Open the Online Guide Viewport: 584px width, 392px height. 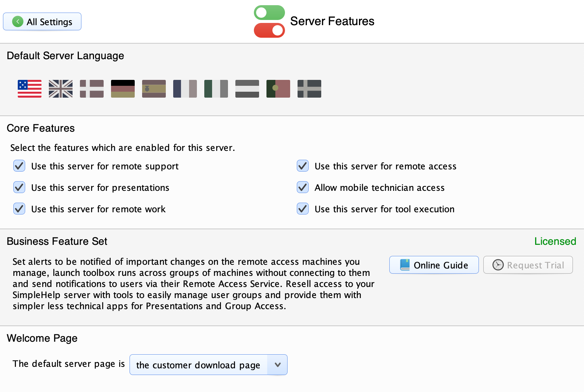(434, 265)
